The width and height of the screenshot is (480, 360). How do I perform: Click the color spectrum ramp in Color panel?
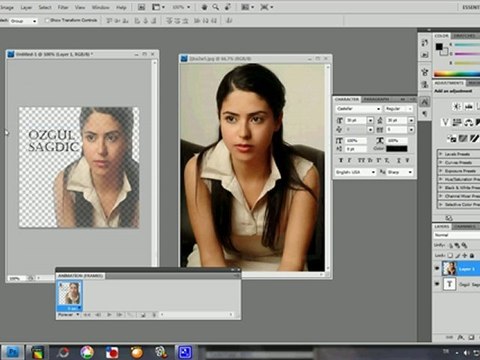tap(457, 74)
